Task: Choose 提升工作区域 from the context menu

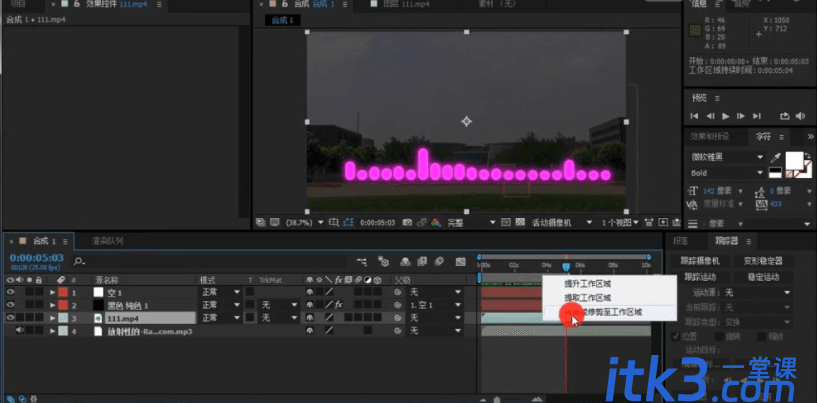Action: [x=588, y=284]
